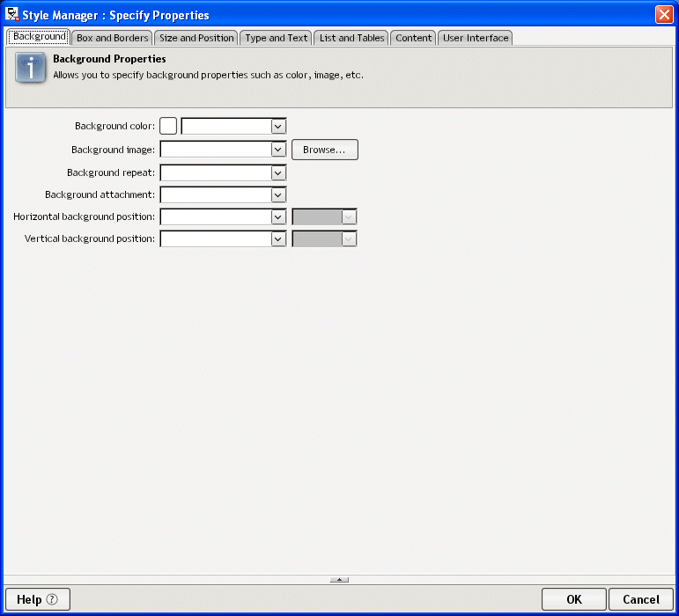Click the Style Manager title bar icon
Viewport: 679px width, 616px height.
[x=12, y=14]
